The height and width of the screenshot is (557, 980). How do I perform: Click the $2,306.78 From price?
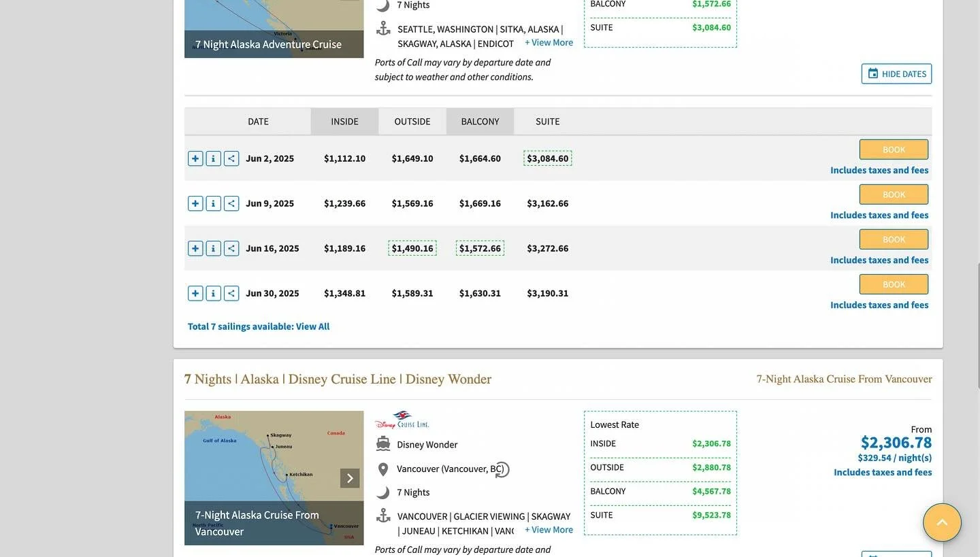(x=896, y=443)
